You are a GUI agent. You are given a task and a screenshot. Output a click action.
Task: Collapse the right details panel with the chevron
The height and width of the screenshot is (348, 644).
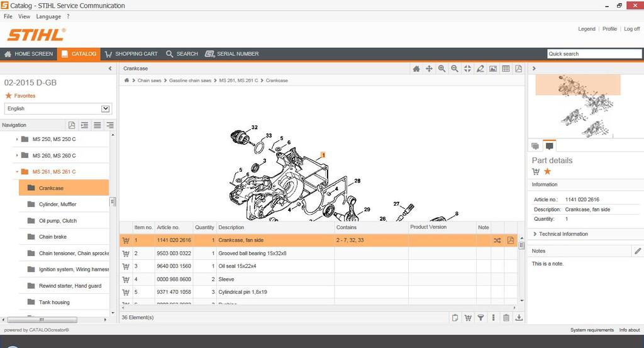tap(534, 69)
